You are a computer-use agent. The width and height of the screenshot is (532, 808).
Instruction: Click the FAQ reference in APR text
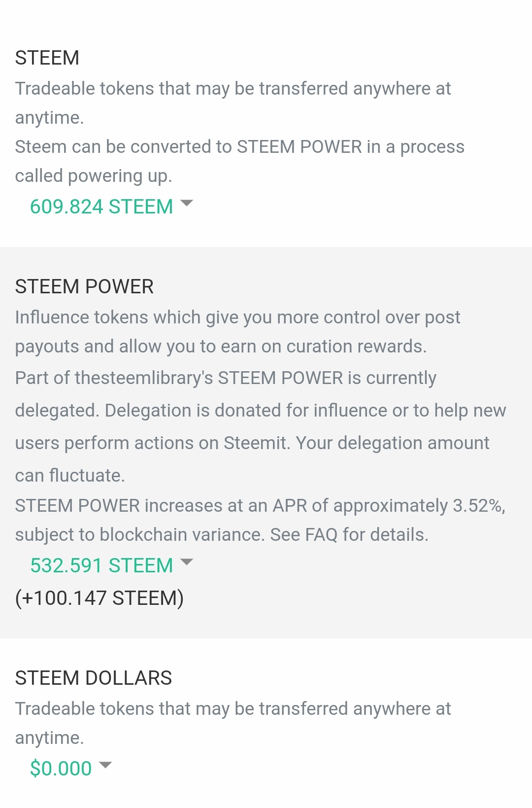pos(321,535)
